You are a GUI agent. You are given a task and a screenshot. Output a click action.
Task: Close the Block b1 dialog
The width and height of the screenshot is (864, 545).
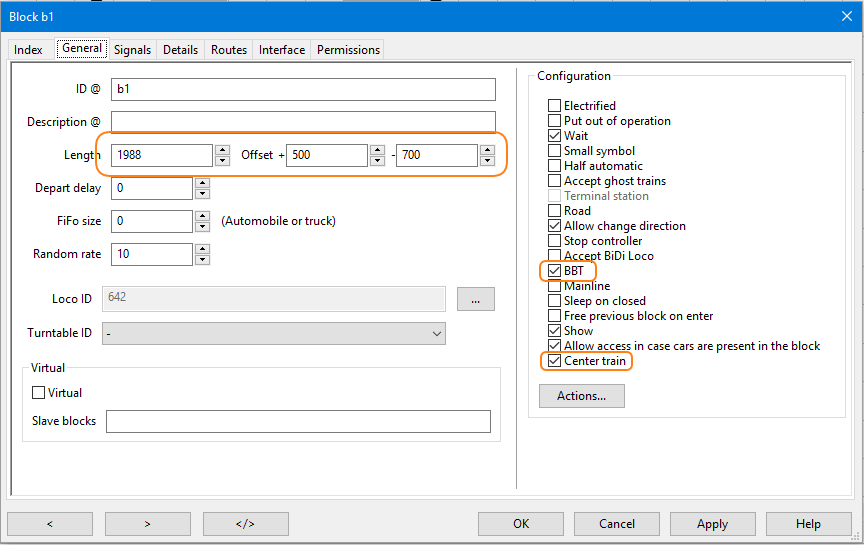tap(847, 15)
